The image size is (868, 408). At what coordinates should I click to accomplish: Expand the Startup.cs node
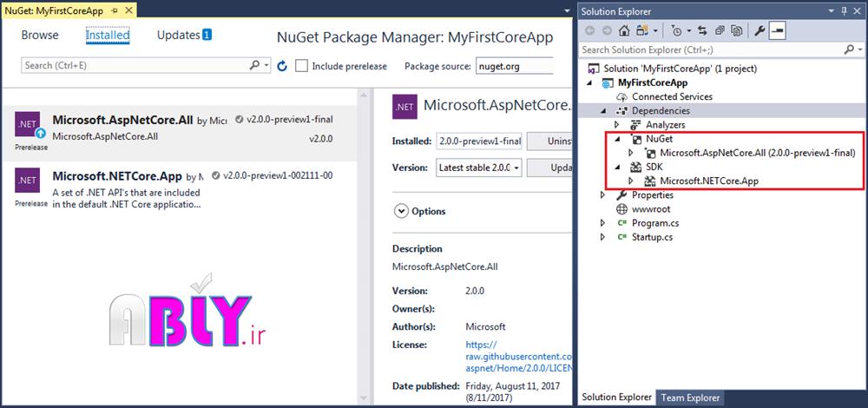(603, 237)
